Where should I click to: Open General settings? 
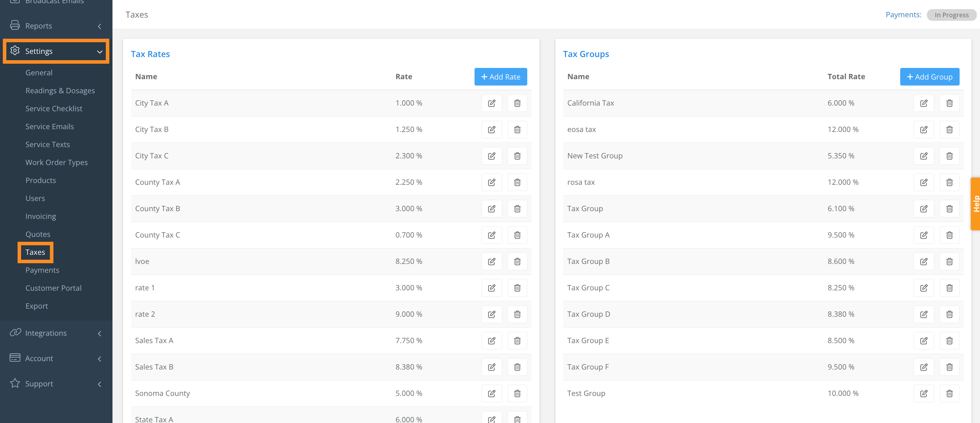pos(39,73)
